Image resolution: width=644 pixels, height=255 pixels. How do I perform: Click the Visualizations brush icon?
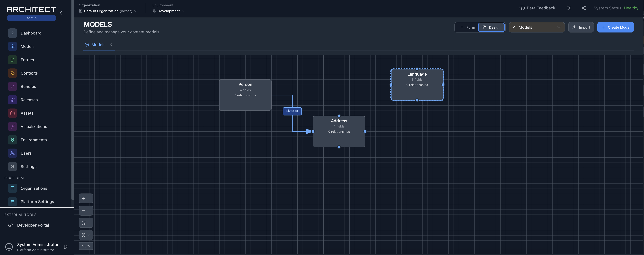tap(12, 127)
